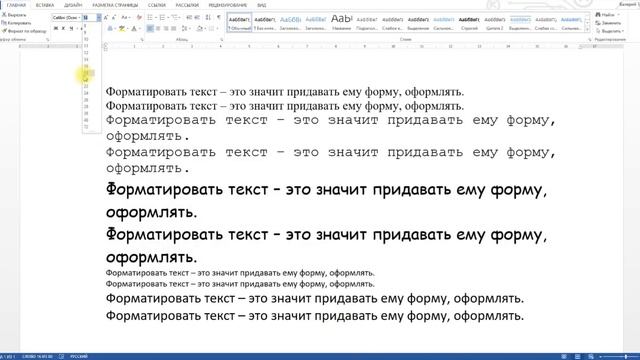Open the font name dropdown

pyautogui.click(x=79, y=18)
